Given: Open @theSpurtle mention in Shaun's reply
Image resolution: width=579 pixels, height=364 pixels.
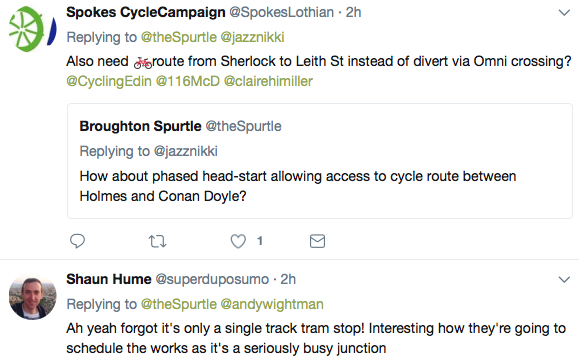Looking at the screenshot, I should pyautogui.click(x=179, y=304).
